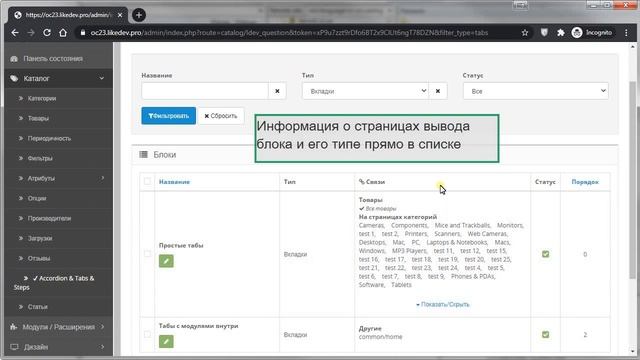Reload the page with refresh icon
Screen dimensions: 640x360
[47, 33]
